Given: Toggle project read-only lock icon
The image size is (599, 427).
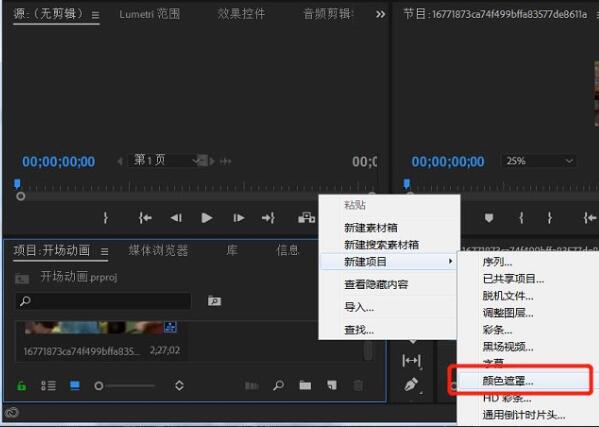Looking at the screenshot, I should coord(22,386).
